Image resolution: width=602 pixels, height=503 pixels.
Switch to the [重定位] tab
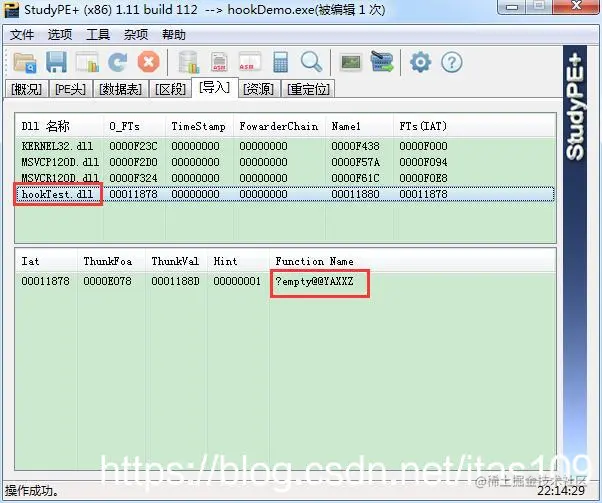coord(309,89)
